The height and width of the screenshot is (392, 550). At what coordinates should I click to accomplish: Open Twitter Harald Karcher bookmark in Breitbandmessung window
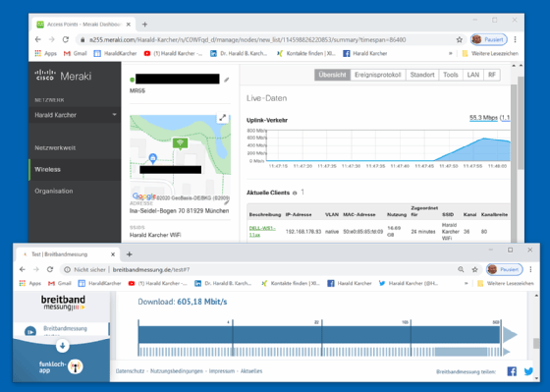[409, 283]
